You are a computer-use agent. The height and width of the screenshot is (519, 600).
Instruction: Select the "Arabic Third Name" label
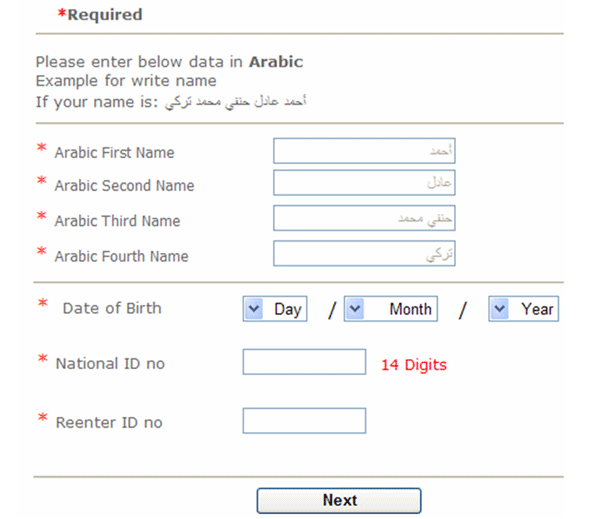(x=117, y=221)
